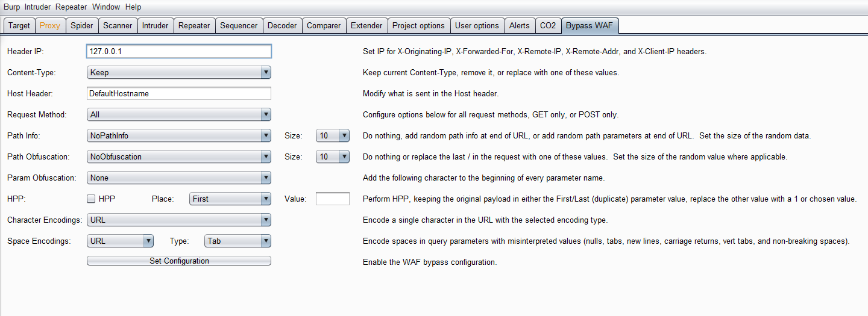Select the Bypass WAF tab
Image resolution: width=868 pixels, height=316 pixels.
tap(590, 25)
